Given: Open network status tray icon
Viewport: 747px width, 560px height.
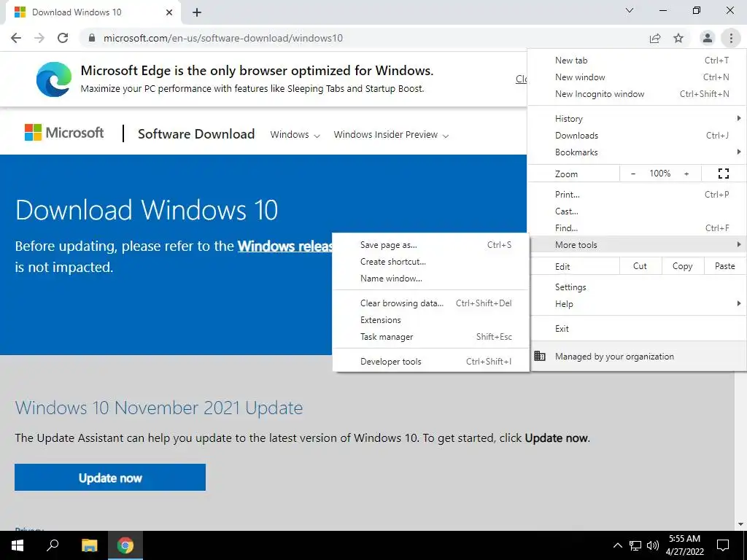Looking at the screenshot, I should [635, 545].
